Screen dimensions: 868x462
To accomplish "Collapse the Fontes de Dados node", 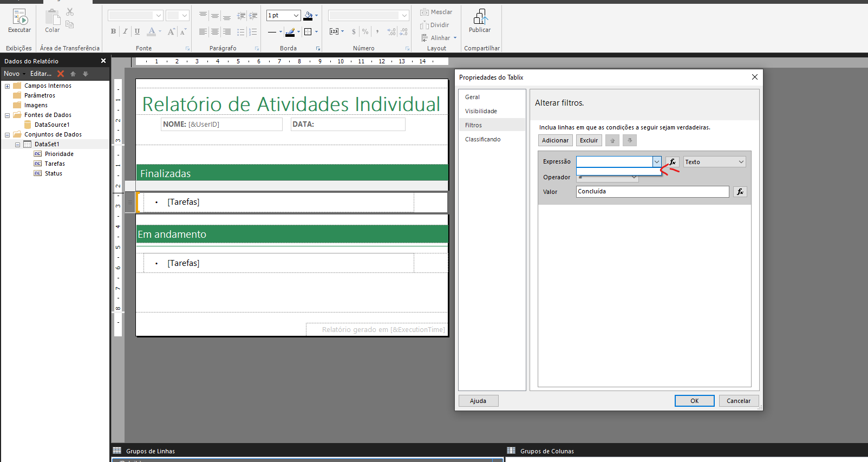I will (7, 115).
